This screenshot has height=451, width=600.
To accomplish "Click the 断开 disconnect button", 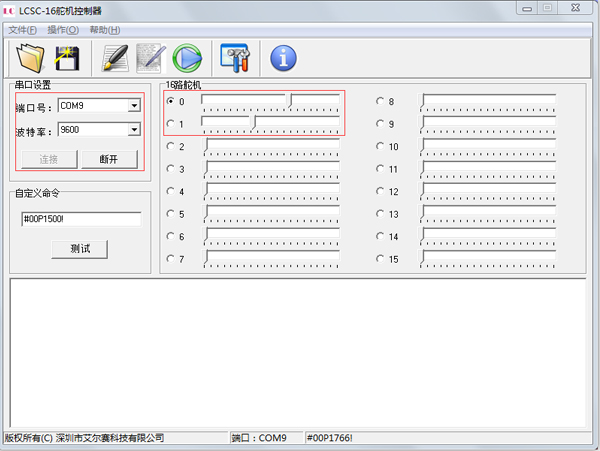I will pos(109,159).
